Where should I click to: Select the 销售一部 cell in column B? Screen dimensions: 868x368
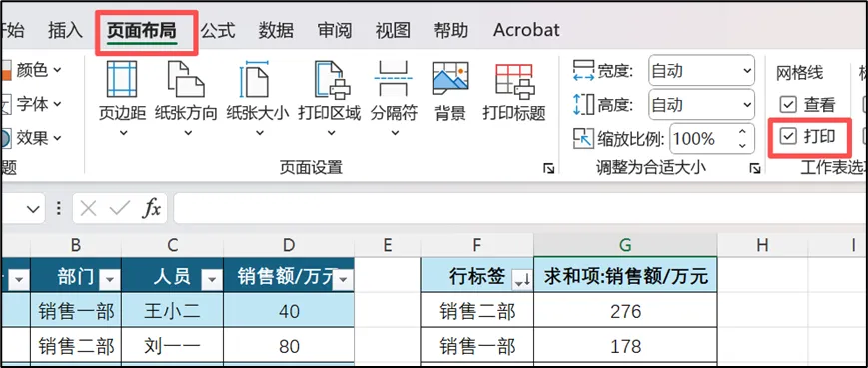click(x=76, y=310)
